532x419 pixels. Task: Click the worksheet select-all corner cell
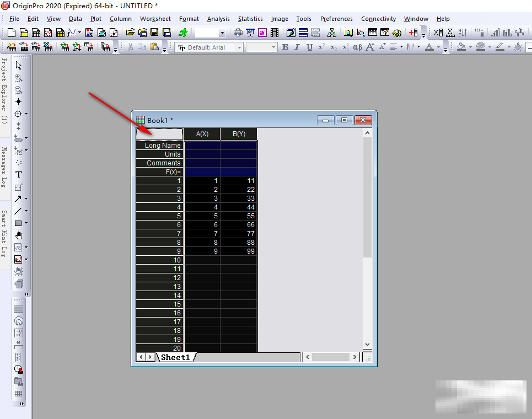tap(159, 134)
